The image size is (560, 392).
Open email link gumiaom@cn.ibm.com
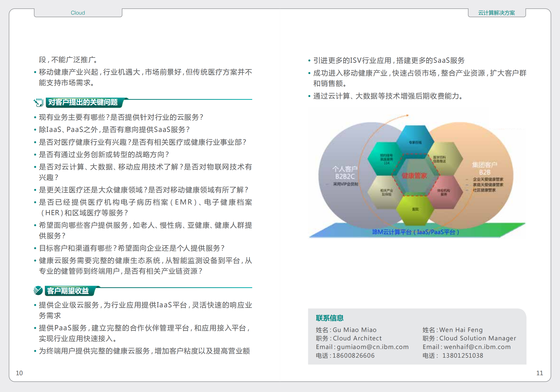point(373,347)
